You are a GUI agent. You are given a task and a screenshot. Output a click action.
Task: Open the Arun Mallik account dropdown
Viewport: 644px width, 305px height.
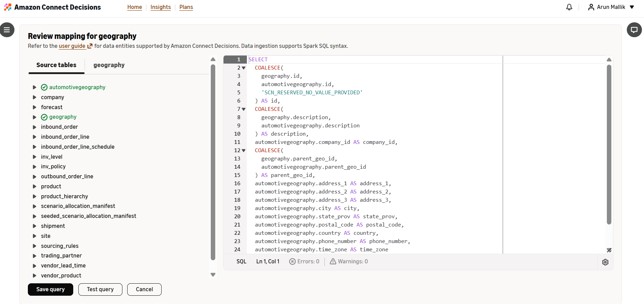pos(611,7)
